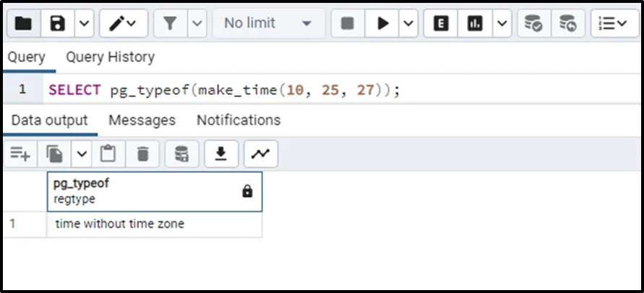Click the Commit database icon

click(x=534, y=24)
